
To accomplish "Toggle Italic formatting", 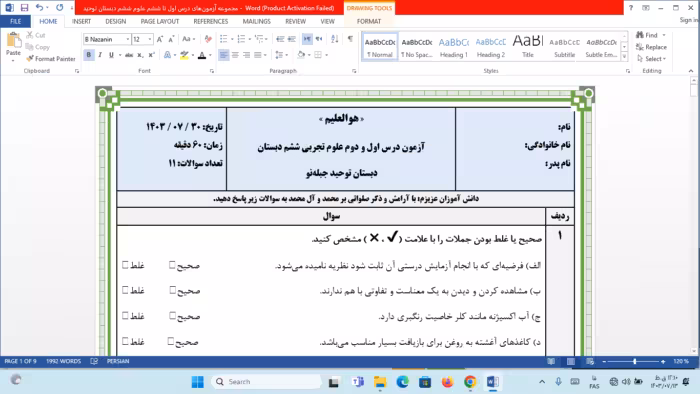I will (100, 55).
